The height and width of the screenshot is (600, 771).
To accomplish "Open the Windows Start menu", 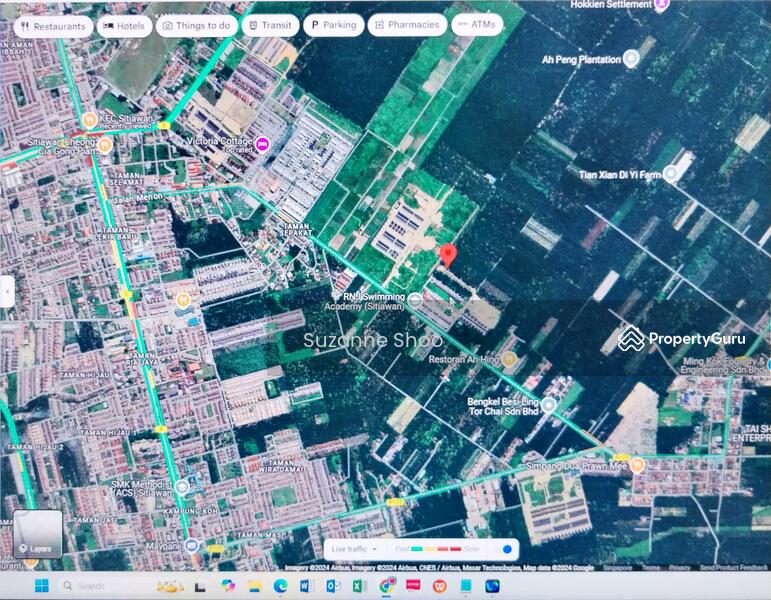I will click(41, 586).
